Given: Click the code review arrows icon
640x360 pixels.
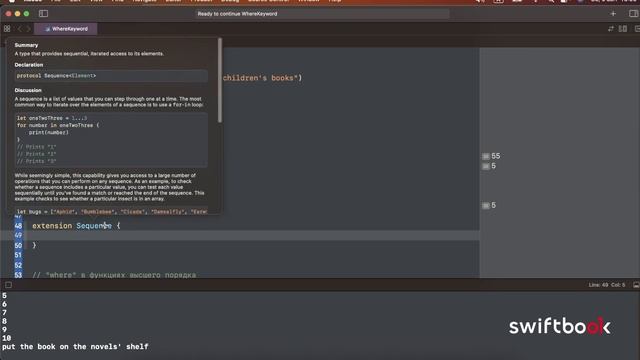Looking at the screenshot, I should pos(611,29).
